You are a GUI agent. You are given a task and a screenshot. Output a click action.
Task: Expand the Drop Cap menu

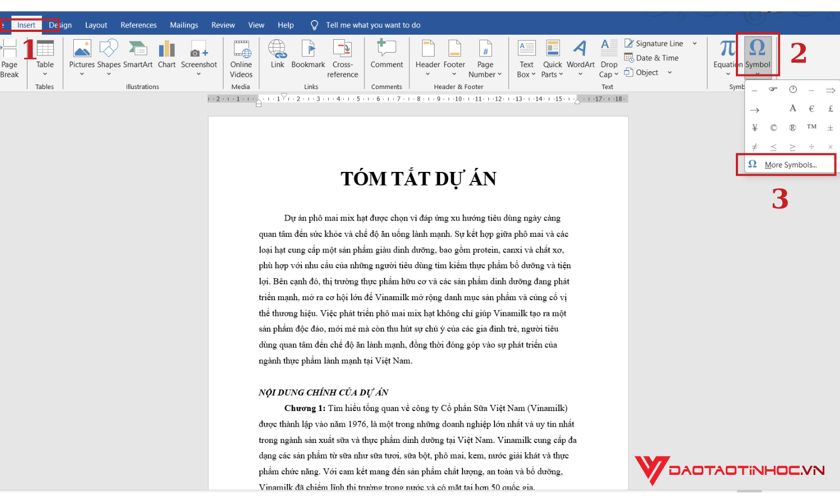click(609, 58)
